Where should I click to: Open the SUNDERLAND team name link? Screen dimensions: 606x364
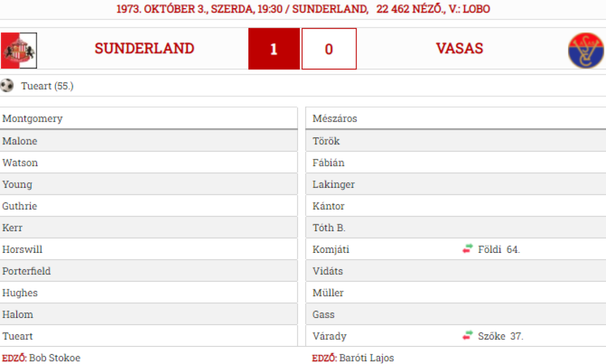144,48
